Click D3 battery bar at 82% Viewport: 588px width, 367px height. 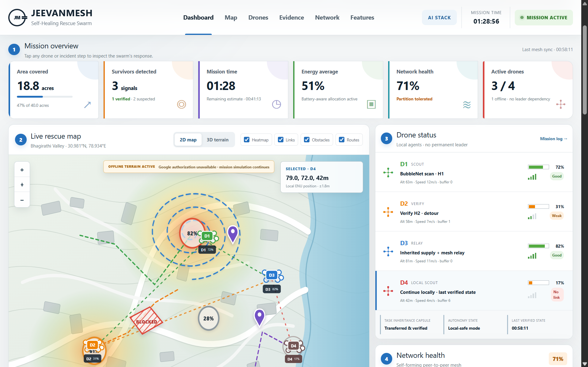538,246
